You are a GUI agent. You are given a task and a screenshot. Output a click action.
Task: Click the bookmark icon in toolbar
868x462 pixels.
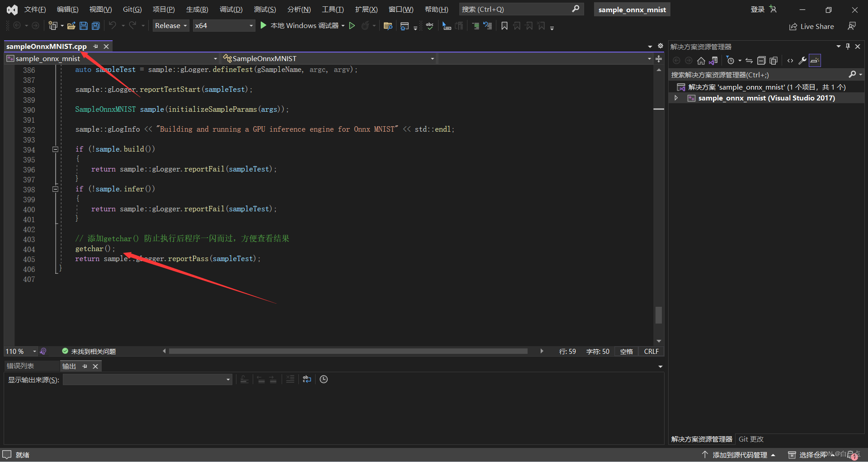click(505, 26)
